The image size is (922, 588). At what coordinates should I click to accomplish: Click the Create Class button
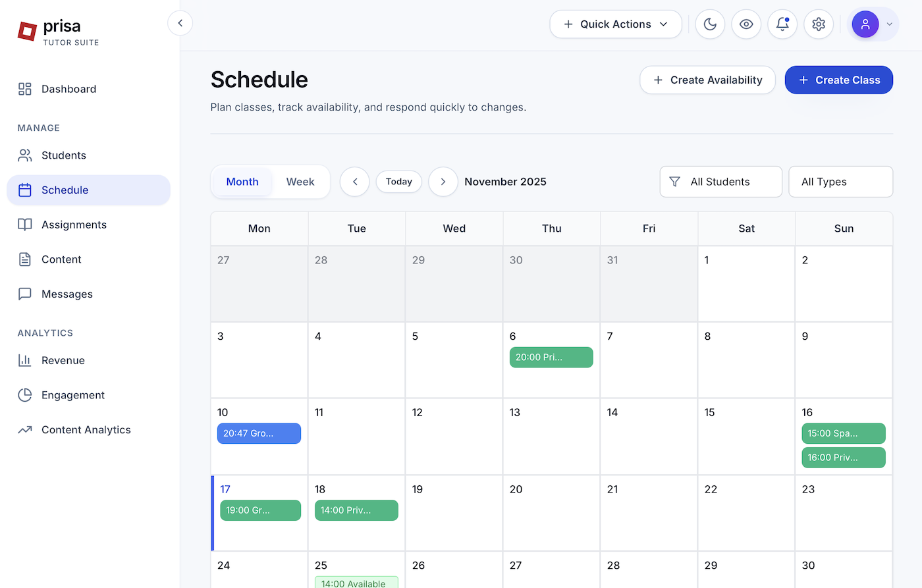coord(839,80)
